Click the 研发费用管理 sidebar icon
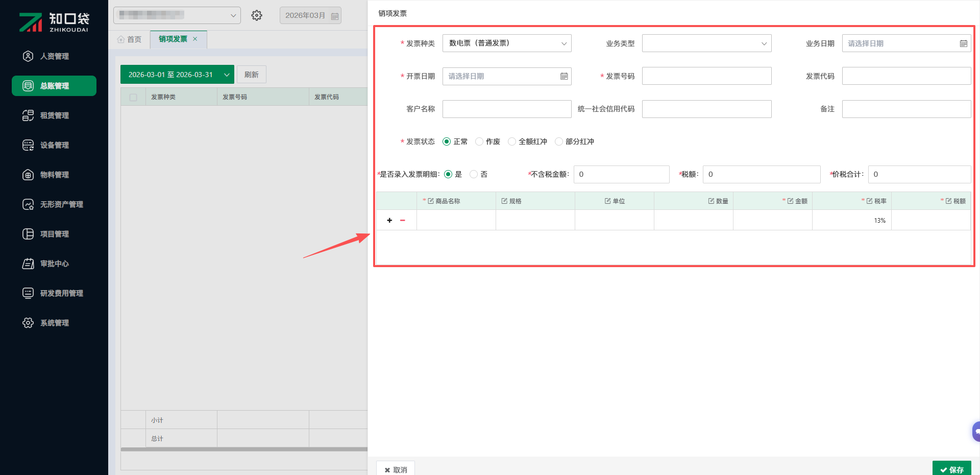The image size is (980, 475). 28,293
